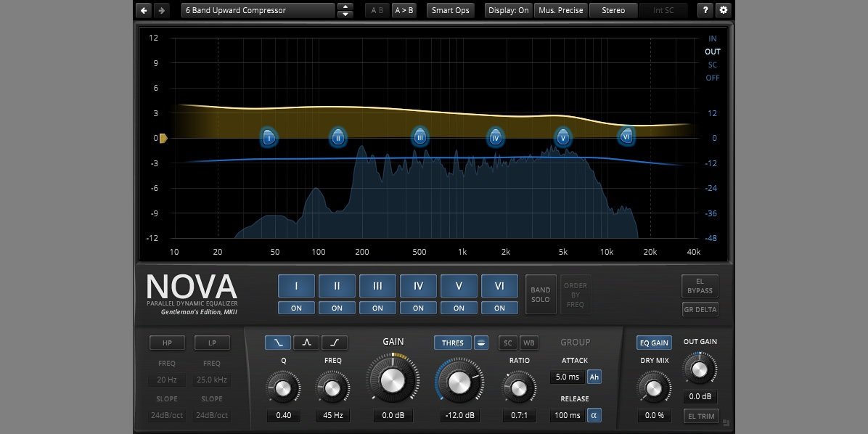The width and height of the screenshot is (868, 434).
Task: Toggle the Ah auto attack button
Action: point(594,377)
